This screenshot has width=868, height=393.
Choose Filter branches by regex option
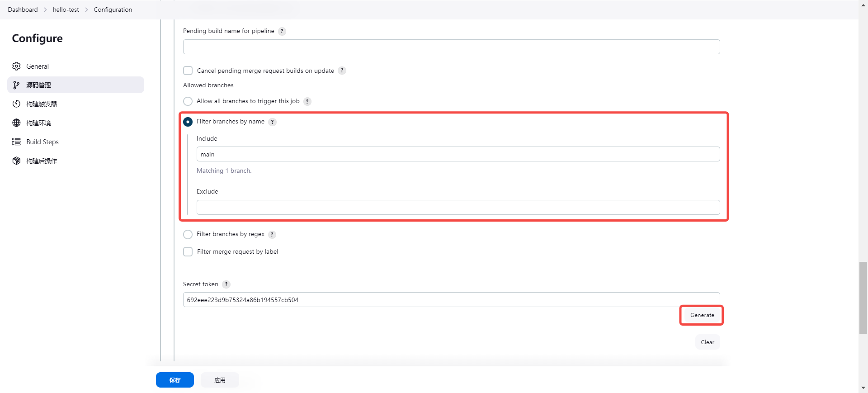click(188, 234)
